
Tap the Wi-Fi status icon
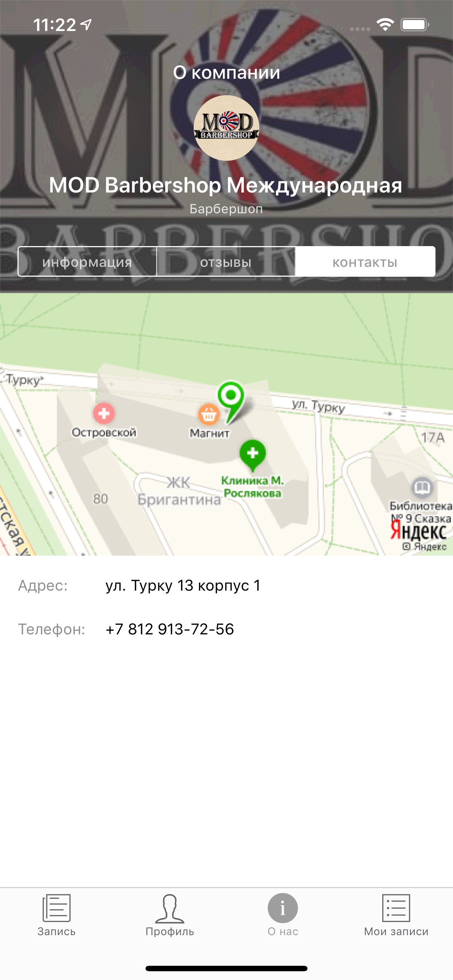385,25
